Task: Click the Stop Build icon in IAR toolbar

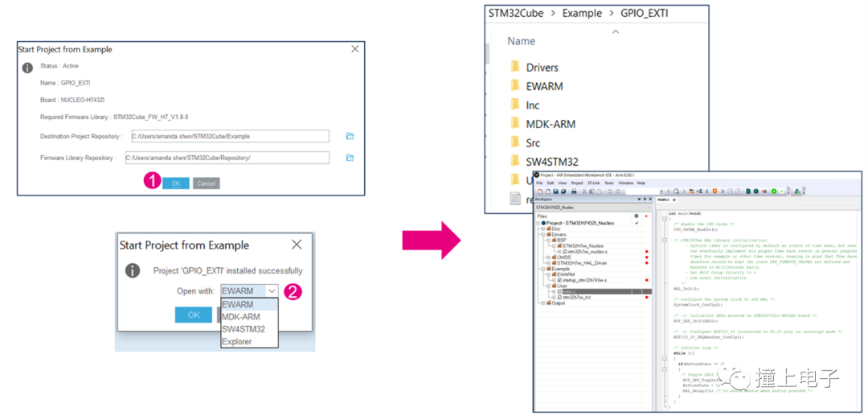Action: [764, 192]
